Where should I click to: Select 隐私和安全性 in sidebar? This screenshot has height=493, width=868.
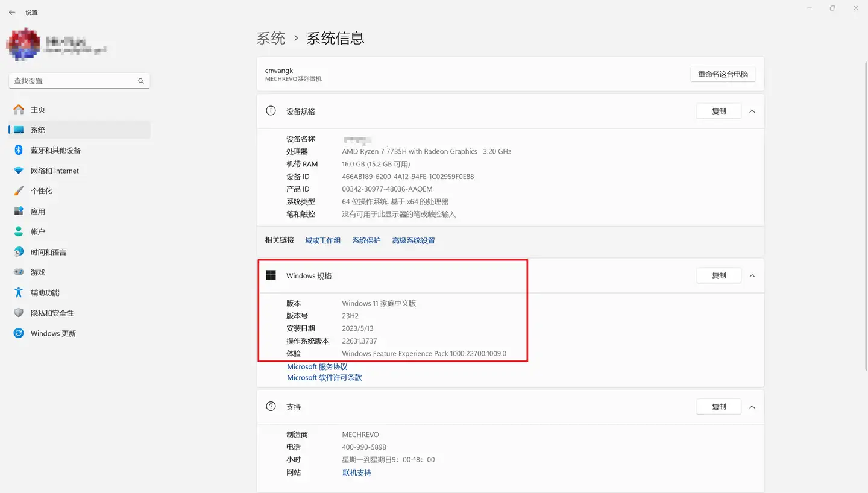click(x=80, y=313)
